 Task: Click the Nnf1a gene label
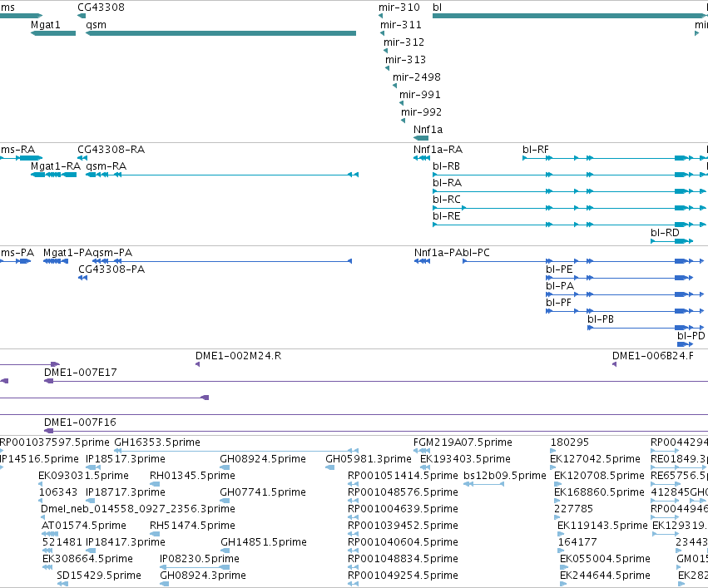[x=428, y=130]
